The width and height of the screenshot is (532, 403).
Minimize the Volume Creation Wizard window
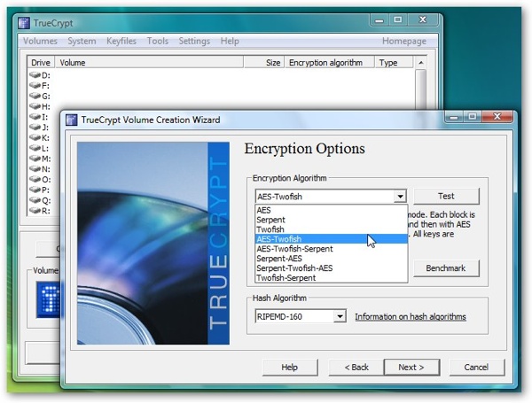[x=454, y=117]
